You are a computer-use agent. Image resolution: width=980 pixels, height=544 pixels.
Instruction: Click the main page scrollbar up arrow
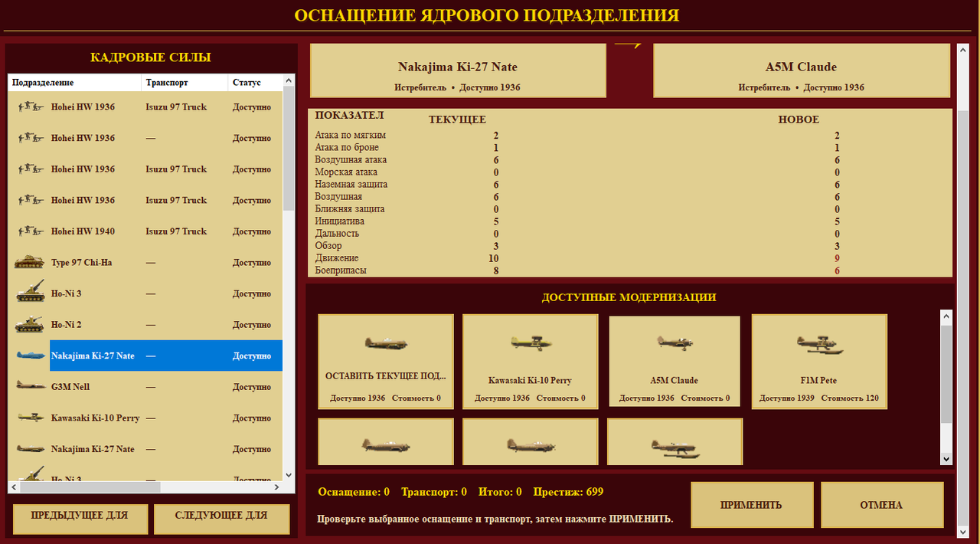pyautogui.click(x=964, y=51)
